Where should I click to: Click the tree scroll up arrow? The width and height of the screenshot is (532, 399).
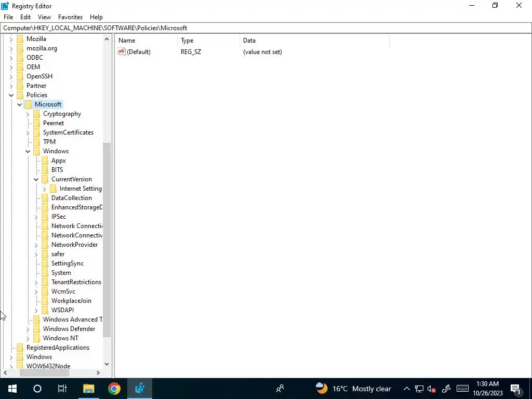tap(107, 39)
